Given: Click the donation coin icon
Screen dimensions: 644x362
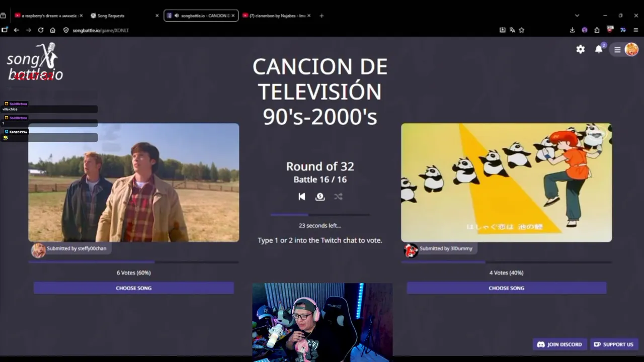Looking at the screenshot, I should click(320, 197).
